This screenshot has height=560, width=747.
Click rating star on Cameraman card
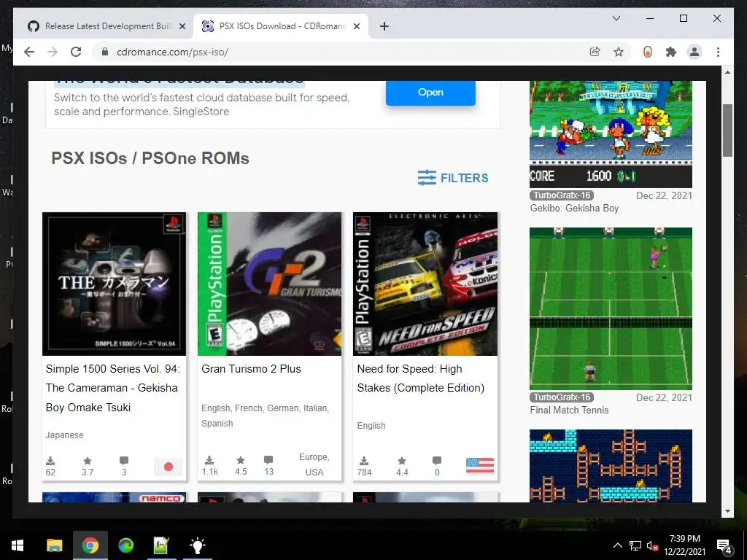coord(88,461)
